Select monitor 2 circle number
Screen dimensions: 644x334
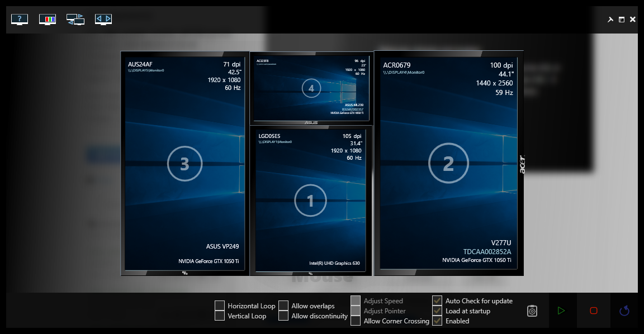pyautogui.click(x=448, y=163)
